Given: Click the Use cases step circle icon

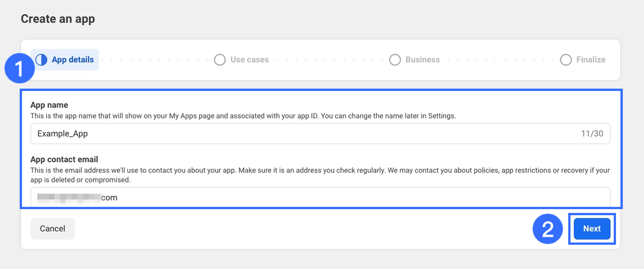Looking at the screenshot, I should coord(220,60).
